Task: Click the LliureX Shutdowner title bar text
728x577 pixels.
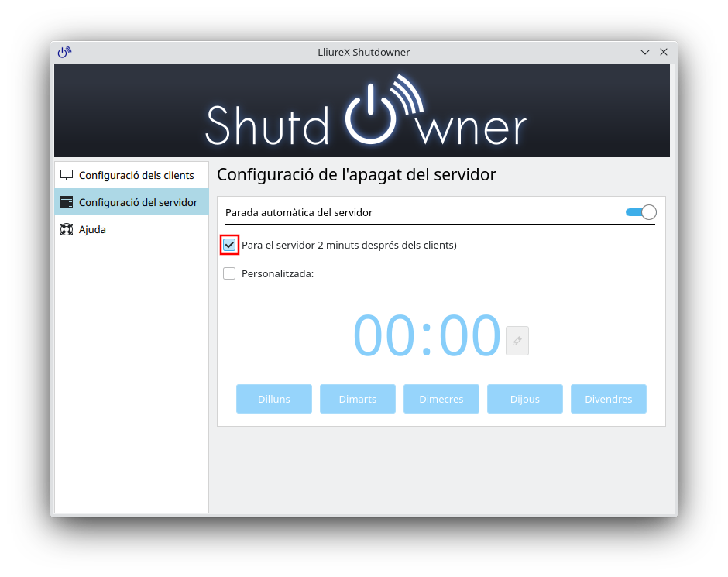Action: pyautogui.click(x=364, y=52)
